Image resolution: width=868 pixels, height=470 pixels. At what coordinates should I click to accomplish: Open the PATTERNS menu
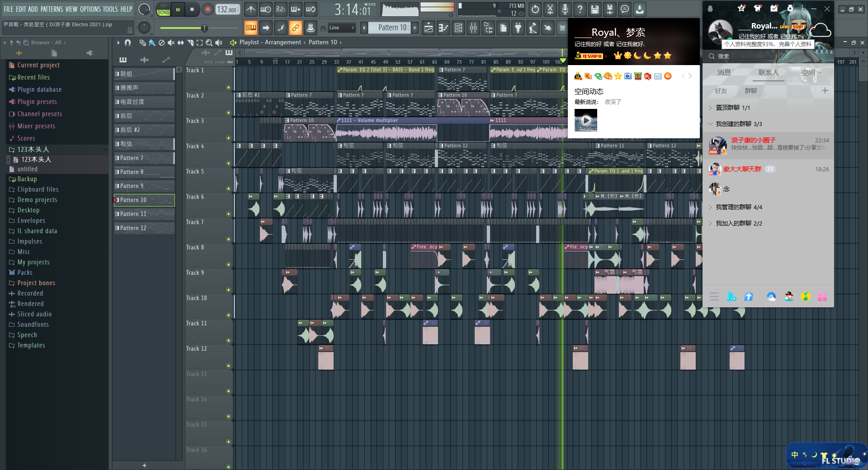pyautogui.click(x=52, y=9)
